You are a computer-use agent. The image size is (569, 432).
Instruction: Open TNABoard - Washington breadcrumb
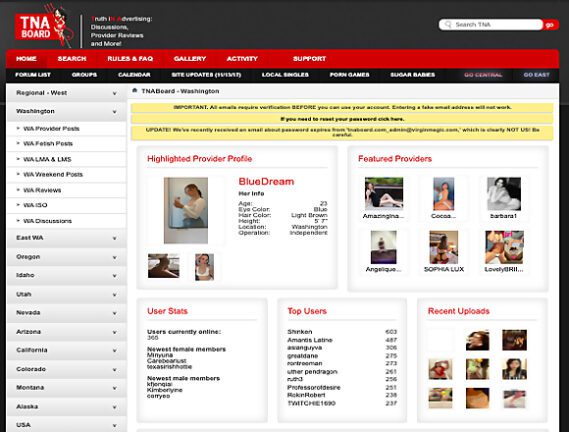(x=180, y=91)
